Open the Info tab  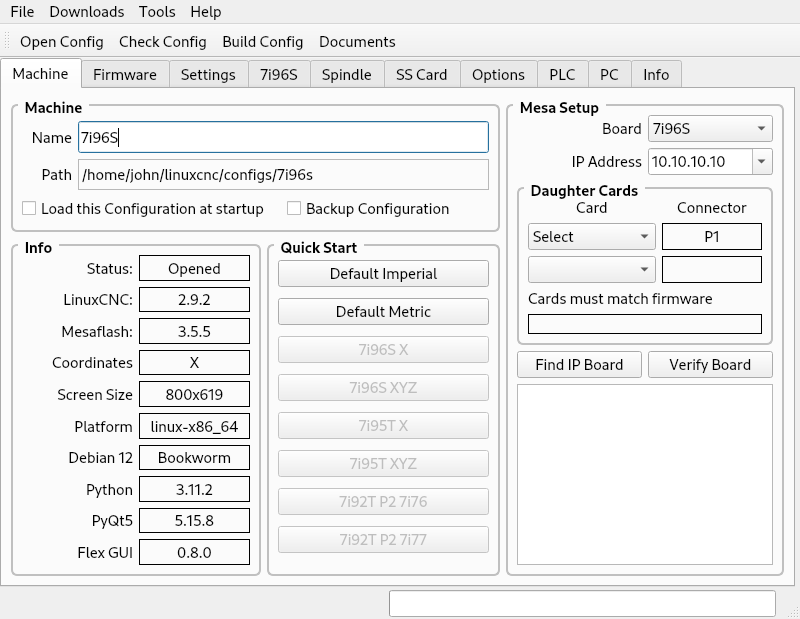656,75
